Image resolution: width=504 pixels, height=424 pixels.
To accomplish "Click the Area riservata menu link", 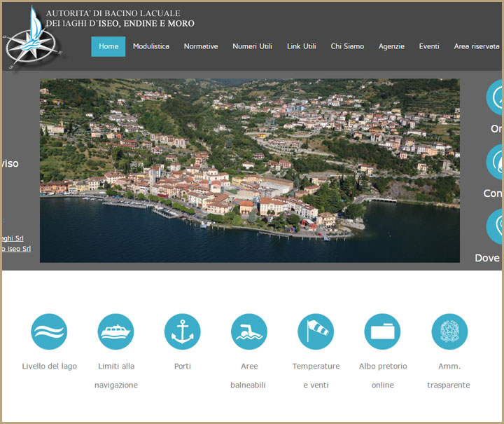I will point(476,46).
